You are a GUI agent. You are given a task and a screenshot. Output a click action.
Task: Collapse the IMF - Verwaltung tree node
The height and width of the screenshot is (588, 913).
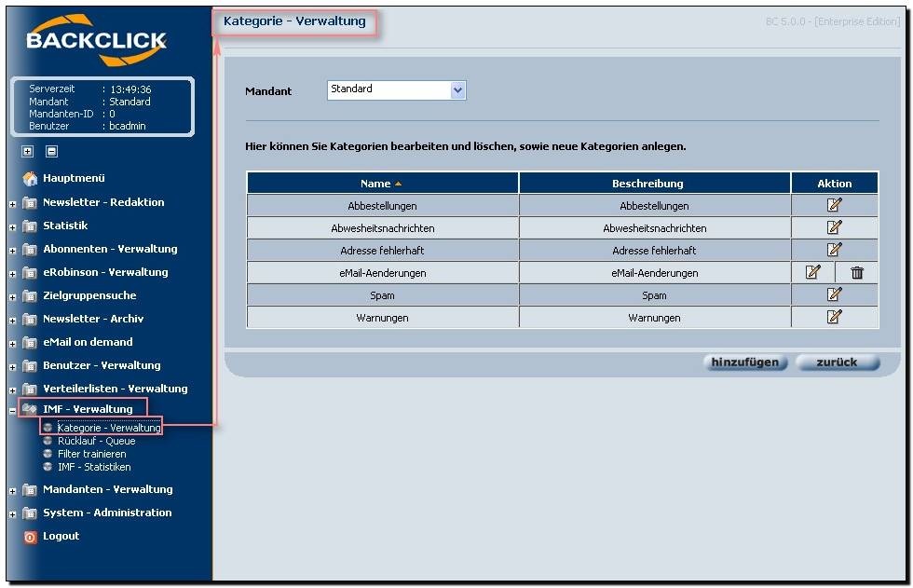coord(12,410)
